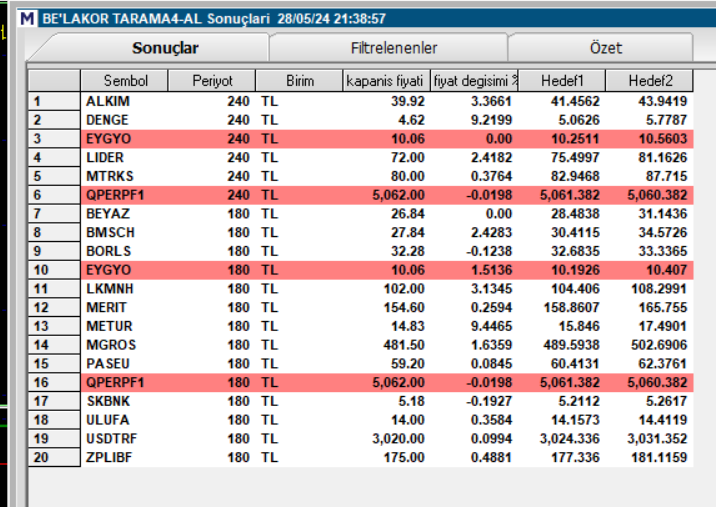
Task: Click METUR price change 9.4465
Action: point(491,326)
